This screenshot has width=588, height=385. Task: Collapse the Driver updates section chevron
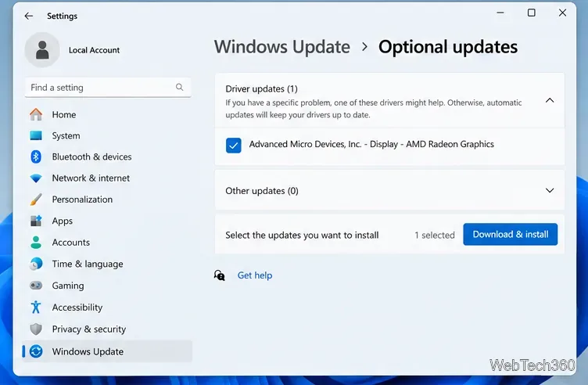tap(550, 100)
